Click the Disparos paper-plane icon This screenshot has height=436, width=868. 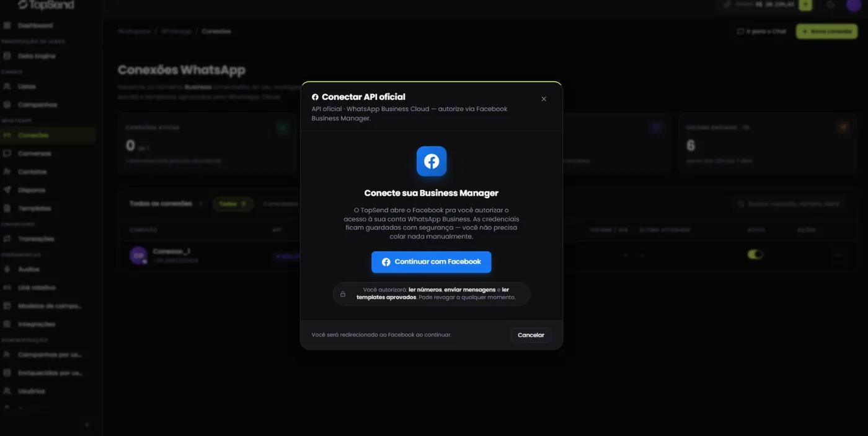tap(7, 190)
